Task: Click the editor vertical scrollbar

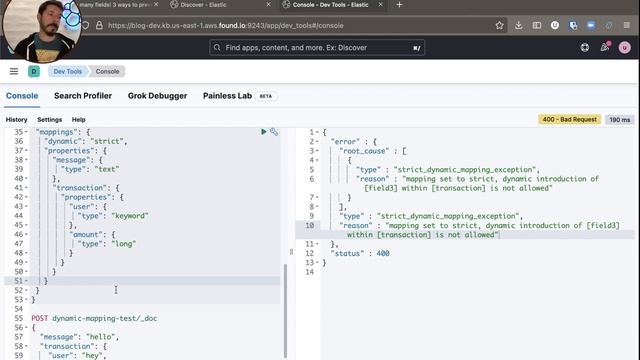Action: coord(285,310)
